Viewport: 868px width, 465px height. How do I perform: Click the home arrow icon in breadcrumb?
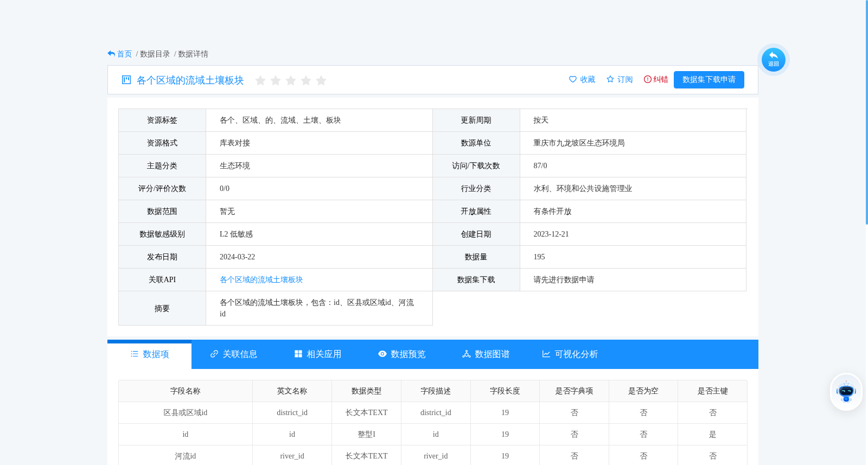111,54
